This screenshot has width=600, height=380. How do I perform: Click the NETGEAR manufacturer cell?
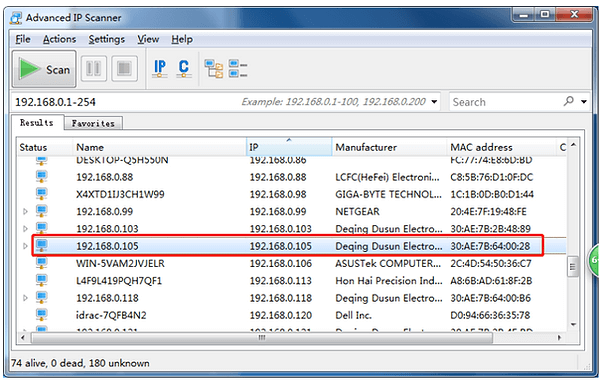(357, 212)
